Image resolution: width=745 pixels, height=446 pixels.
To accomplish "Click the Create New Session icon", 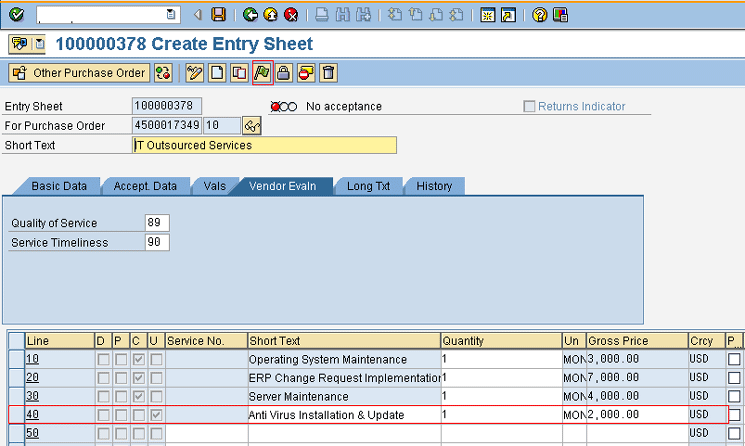I will pos(487,15).
